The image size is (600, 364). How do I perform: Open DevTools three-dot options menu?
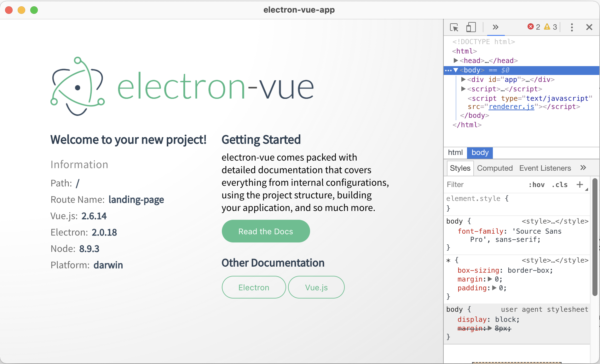(572, 27)
